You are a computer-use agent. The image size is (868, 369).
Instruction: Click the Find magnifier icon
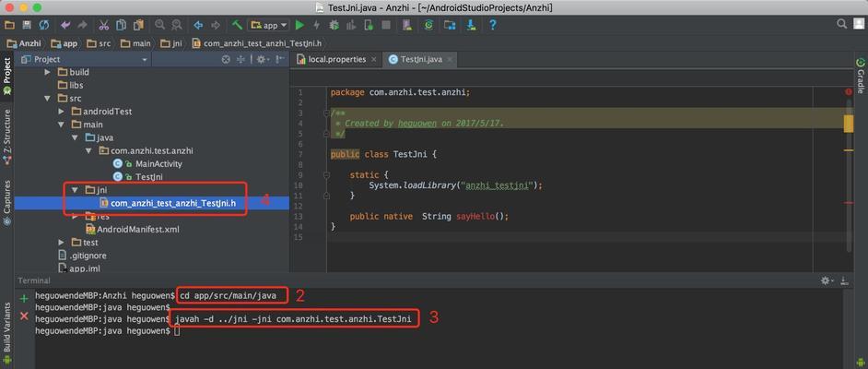pos(159,25)
